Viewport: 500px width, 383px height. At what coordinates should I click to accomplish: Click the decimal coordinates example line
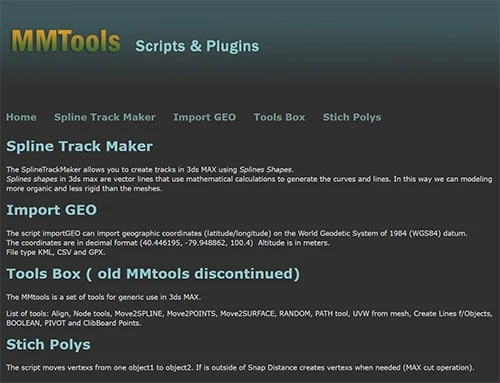tap(168, 243)
